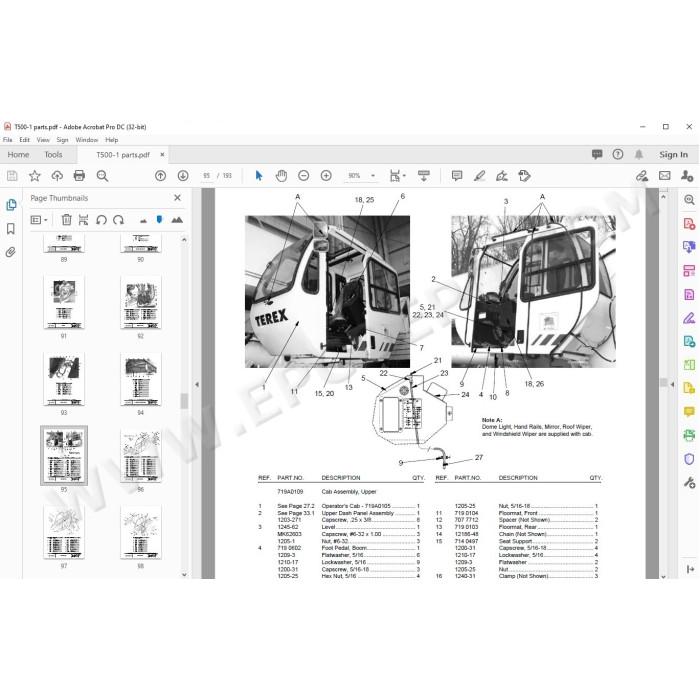This screenshot has height=700, width=700.
Task: Expand the right tools pane toggle
Action: (690, 569)
